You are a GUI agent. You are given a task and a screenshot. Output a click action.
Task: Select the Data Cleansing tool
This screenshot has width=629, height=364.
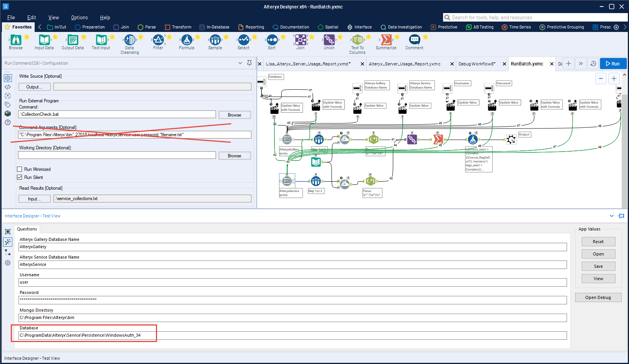[130, 40]
